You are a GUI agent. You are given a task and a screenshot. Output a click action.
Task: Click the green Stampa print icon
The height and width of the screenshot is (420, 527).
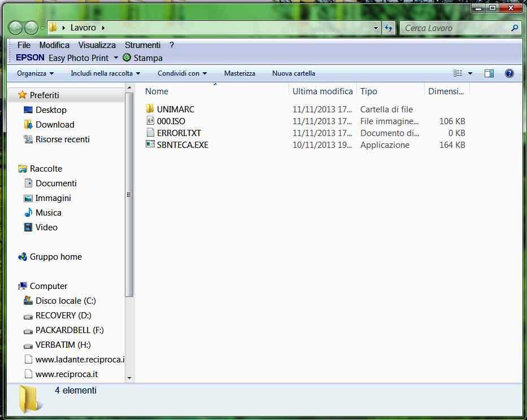click(127, 58)
